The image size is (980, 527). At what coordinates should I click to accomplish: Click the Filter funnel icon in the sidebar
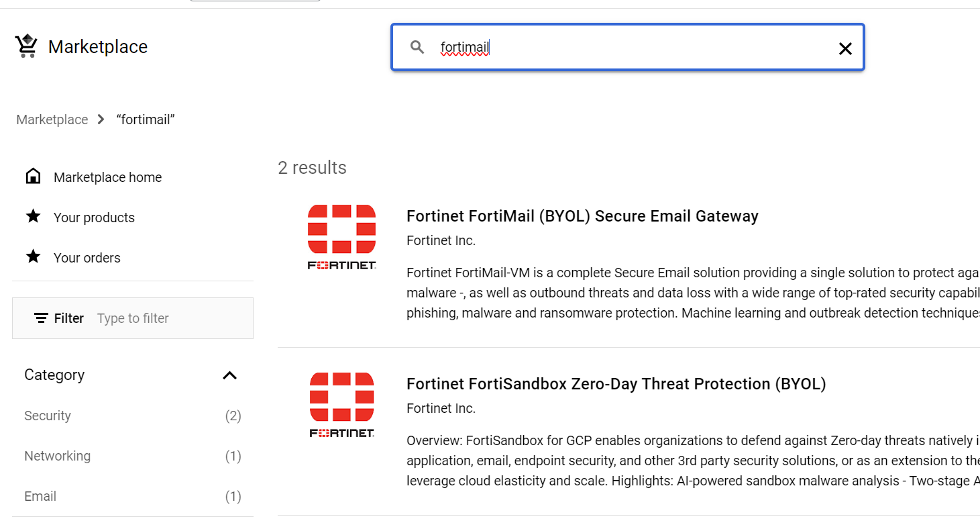[40, 318]
